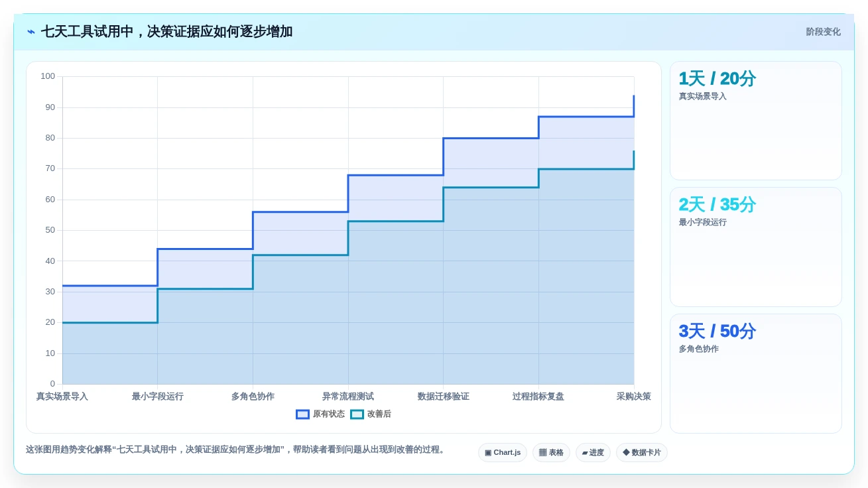Click the 最小字段运行 card subtitle
The height and width of the screenshot is (488, 868).
tap(702, 222)
